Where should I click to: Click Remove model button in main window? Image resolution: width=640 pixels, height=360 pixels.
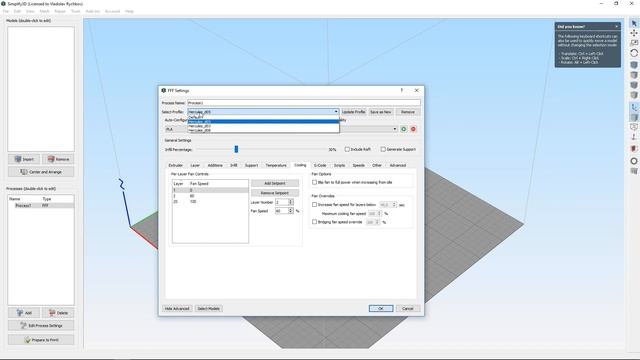pyautogui.click(x=58, y=159)
